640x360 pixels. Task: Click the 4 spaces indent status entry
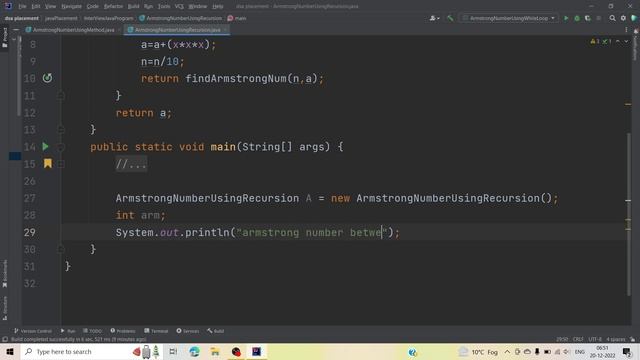pyautogui.click(x=616, y=339)
